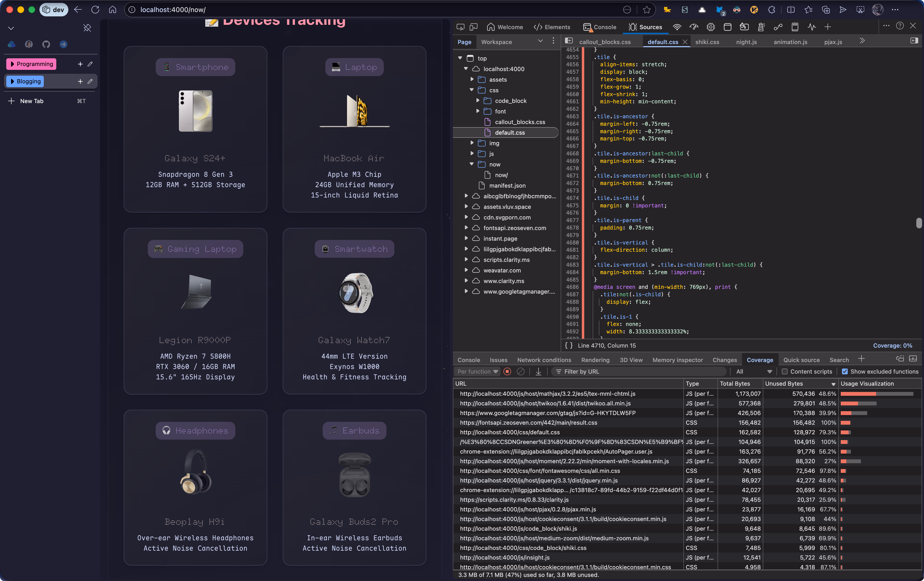Viewport: 924px width, 581px height.
Task: Click the clear coverage icon
Action: tap(521, 371)
